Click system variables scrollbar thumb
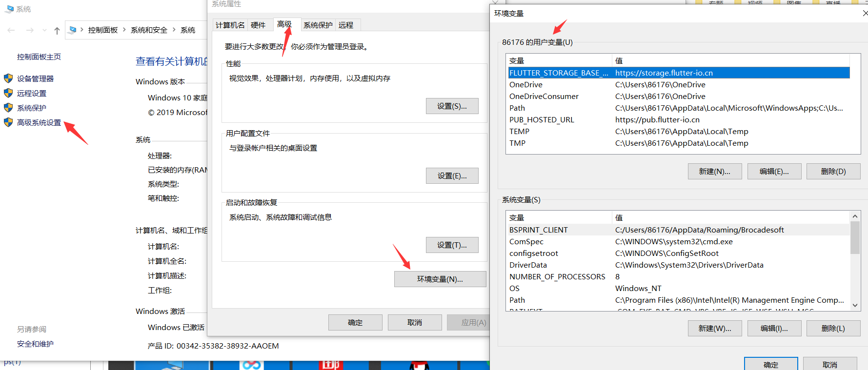Screen dimensions: 868x370 pyautogui.click(x=855, y=237)
